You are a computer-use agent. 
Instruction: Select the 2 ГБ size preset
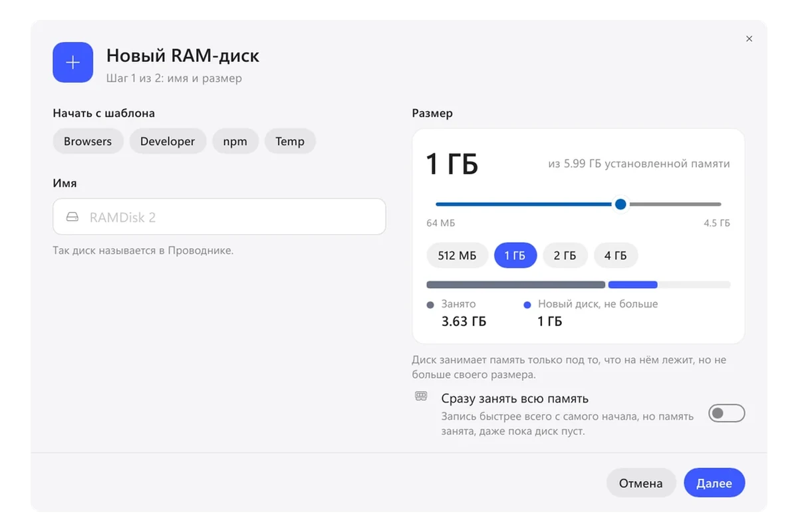565,255
